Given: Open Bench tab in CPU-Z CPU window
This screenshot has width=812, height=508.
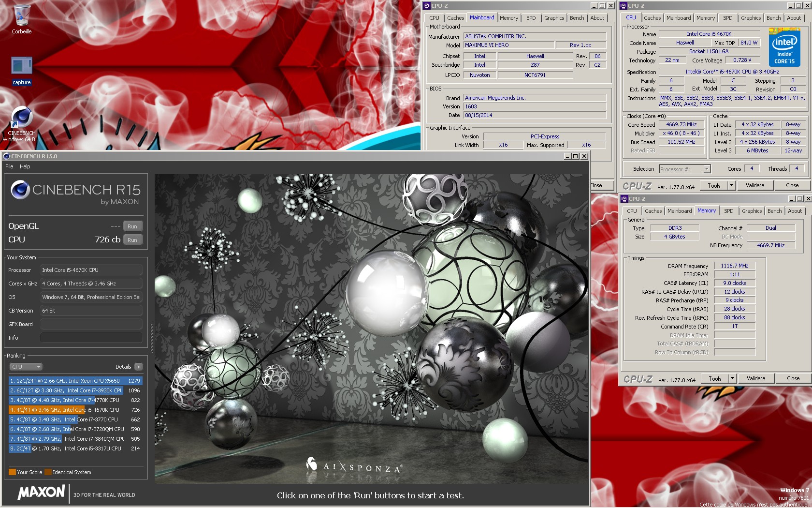Looking at the screenshot, I should pyautogui.click(x=773, y=18).
